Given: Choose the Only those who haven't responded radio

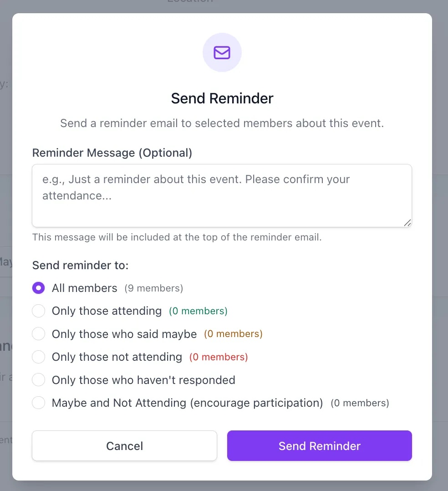Looking at the screenshot, I should tap(39, 380).
